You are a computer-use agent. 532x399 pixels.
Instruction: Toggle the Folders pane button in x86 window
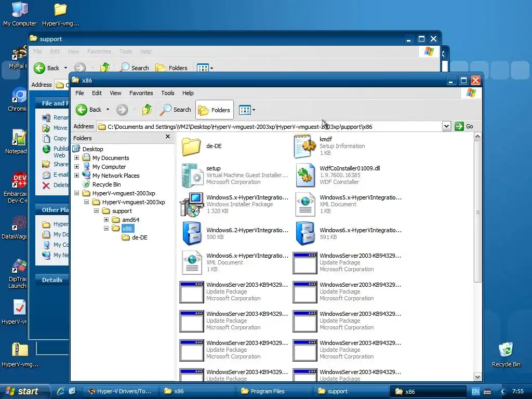point(215,110)
